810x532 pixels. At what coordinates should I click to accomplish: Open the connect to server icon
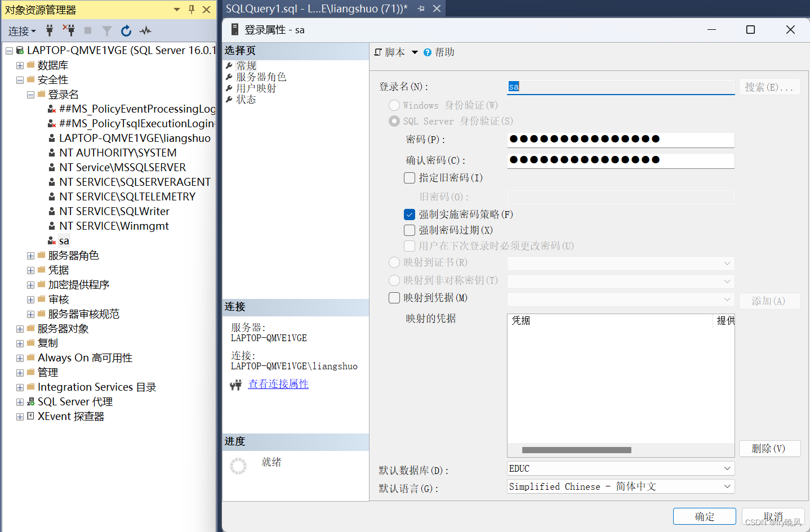(x=50, y=31)
